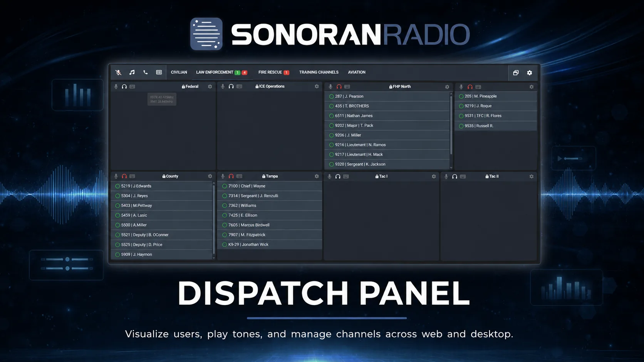Open ICE Operations channel settings gear
The image size is (644, 362).
pos(317,87)
